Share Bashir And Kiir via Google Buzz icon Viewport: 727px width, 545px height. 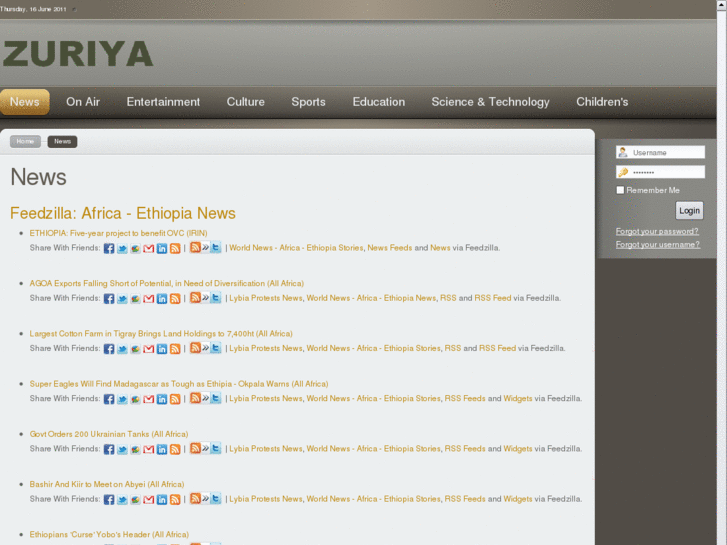(135, 499)
